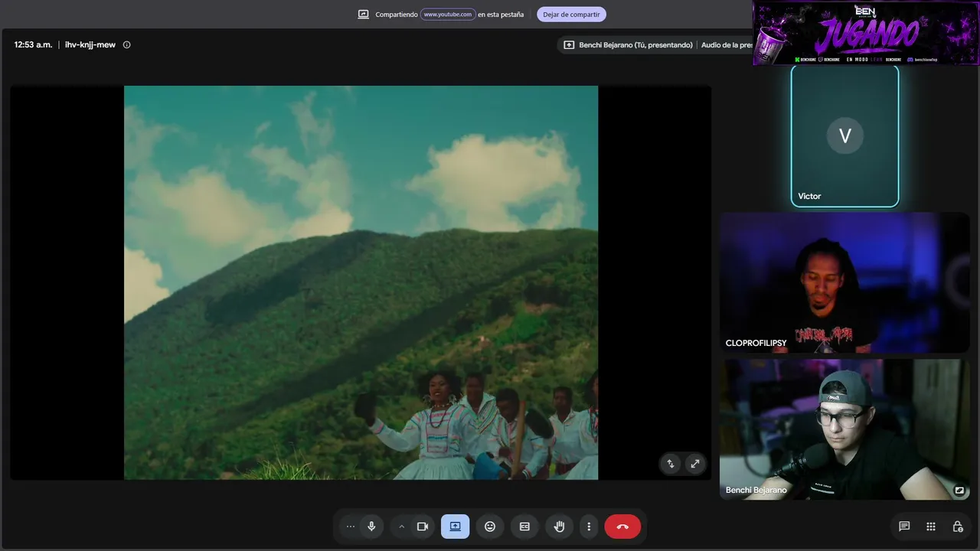Open the three-dot audio settings beside the microphone
This screenshot has height=551, width=980.
tap(351, 527)
